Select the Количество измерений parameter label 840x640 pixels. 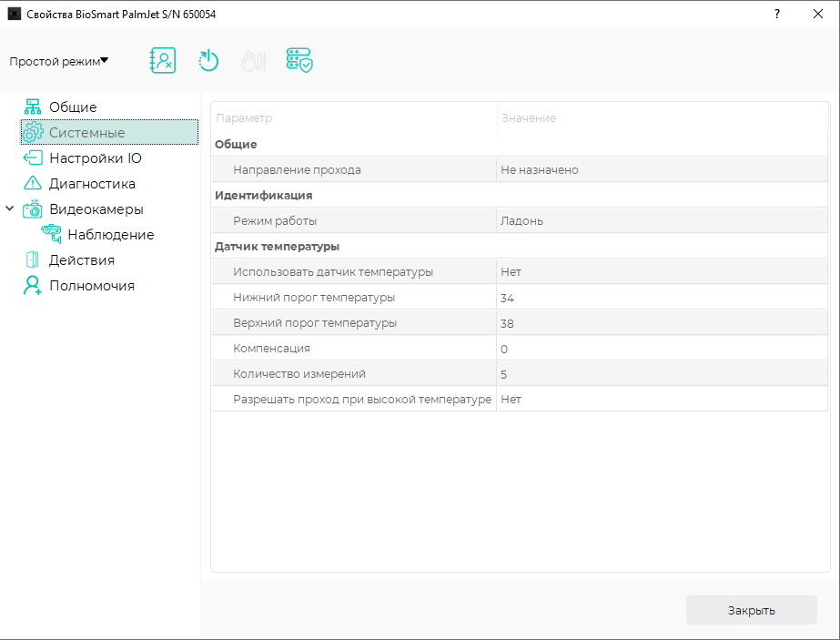coord(299,374)
